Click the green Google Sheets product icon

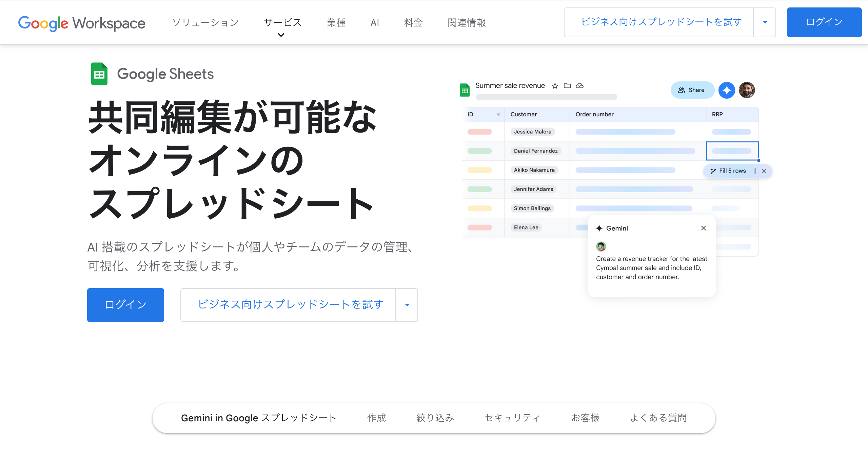[x=99, y=74]
